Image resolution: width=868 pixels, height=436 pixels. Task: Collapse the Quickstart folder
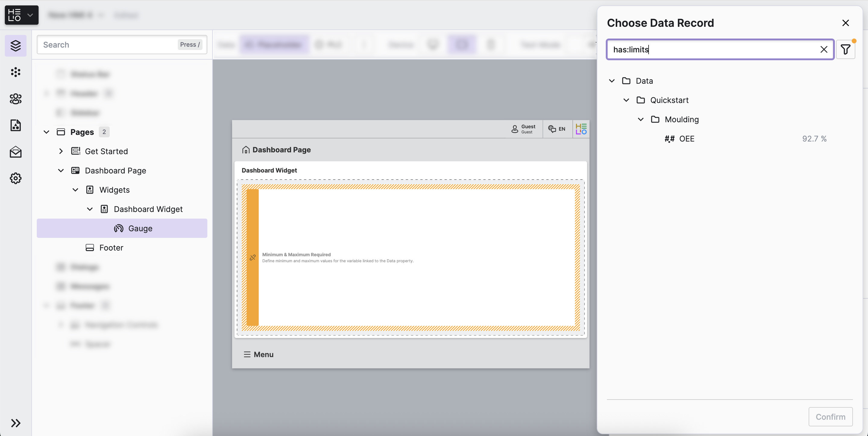(x=626, y=100)
